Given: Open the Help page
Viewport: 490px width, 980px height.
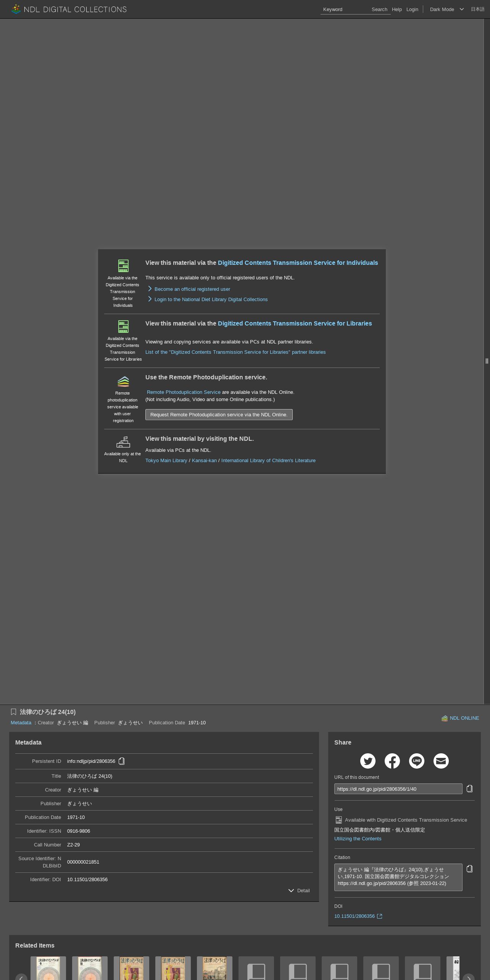Looking at the screenshot, I should click(x=397, y=10).
